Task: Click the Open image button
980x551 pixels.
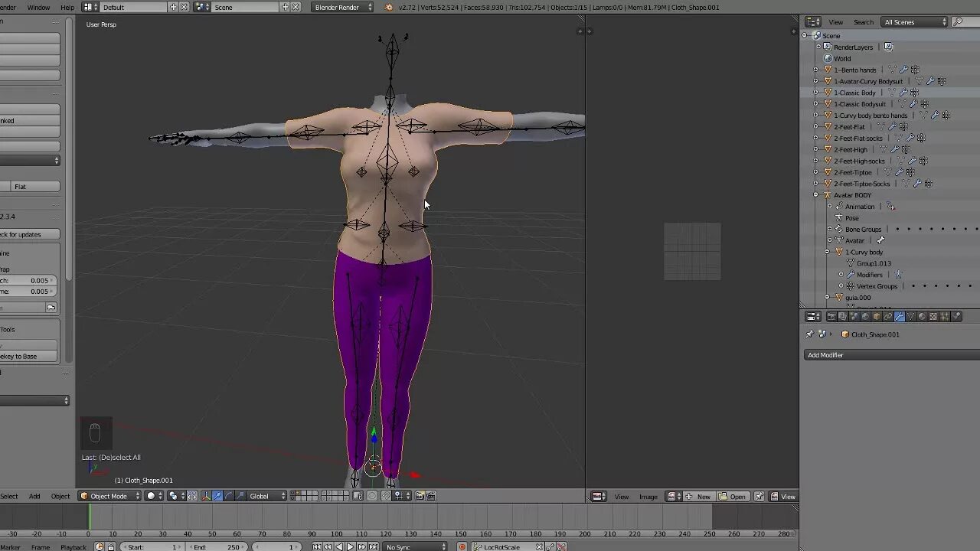Action: click(733, 497)
